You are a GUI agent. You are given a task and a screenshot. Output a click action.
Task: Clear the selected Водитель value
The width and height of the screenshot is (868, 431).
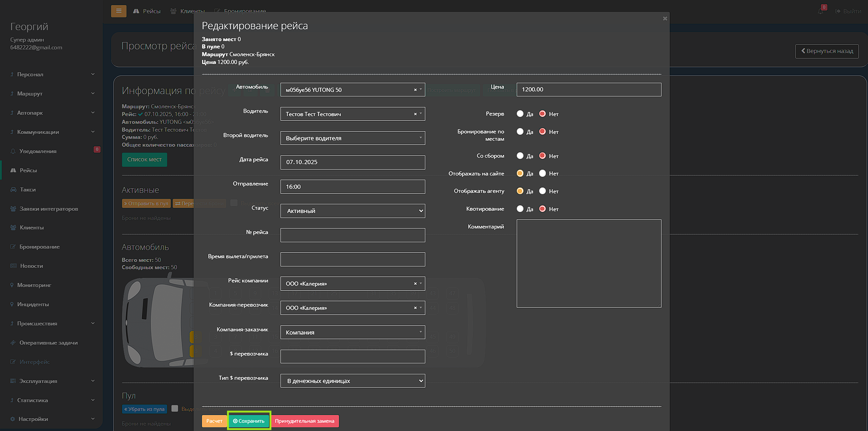point(415,114)
